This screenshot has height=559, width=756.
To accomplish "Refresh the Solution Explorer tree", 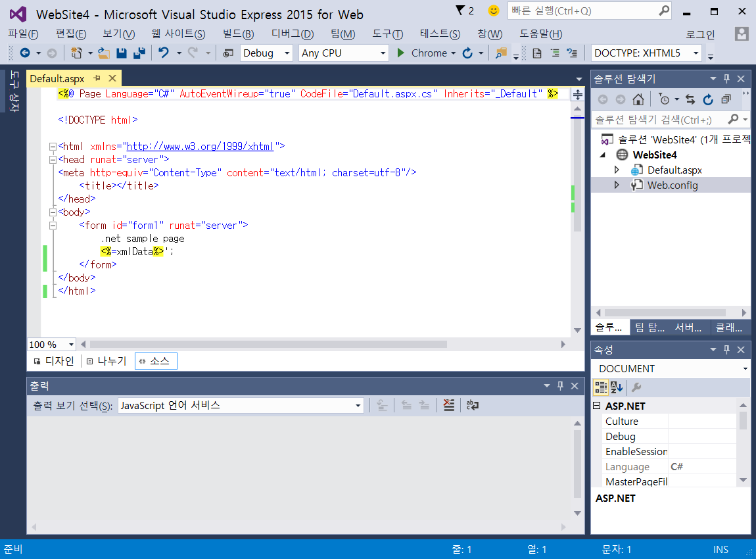I will click(708, 99).
